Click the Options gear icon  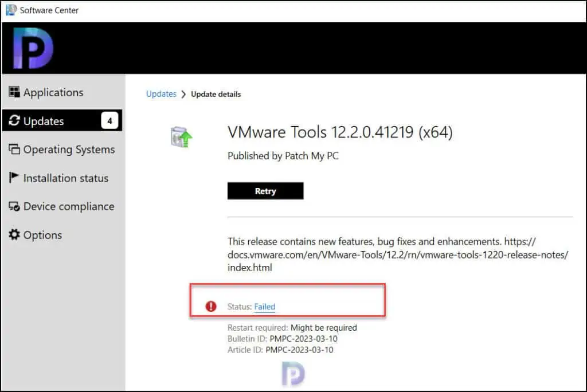[x=14, y=234]
